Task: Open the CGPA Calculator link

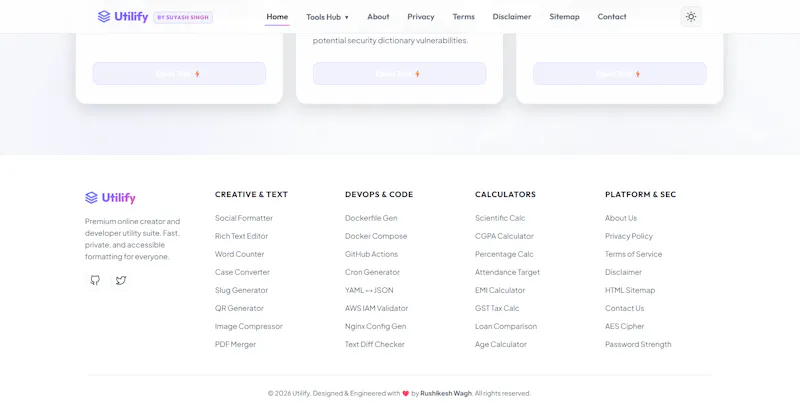Action: [x=504, y=236]
